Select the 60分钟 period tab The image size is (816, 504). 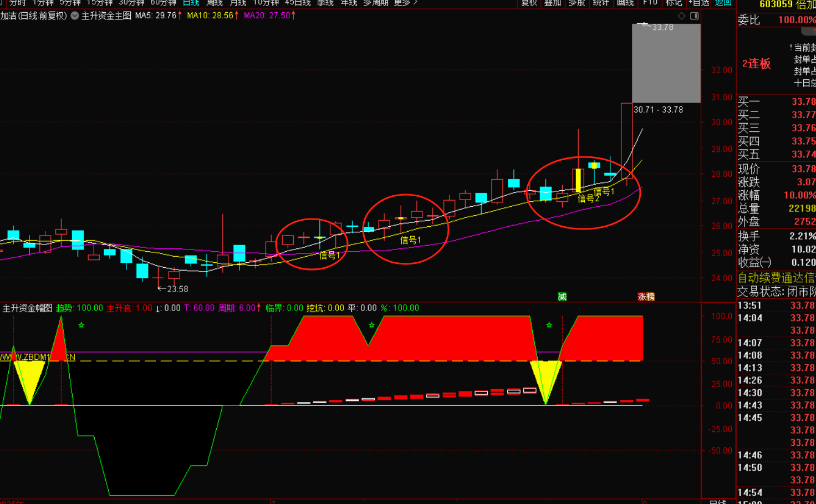[x=163, y=3]
